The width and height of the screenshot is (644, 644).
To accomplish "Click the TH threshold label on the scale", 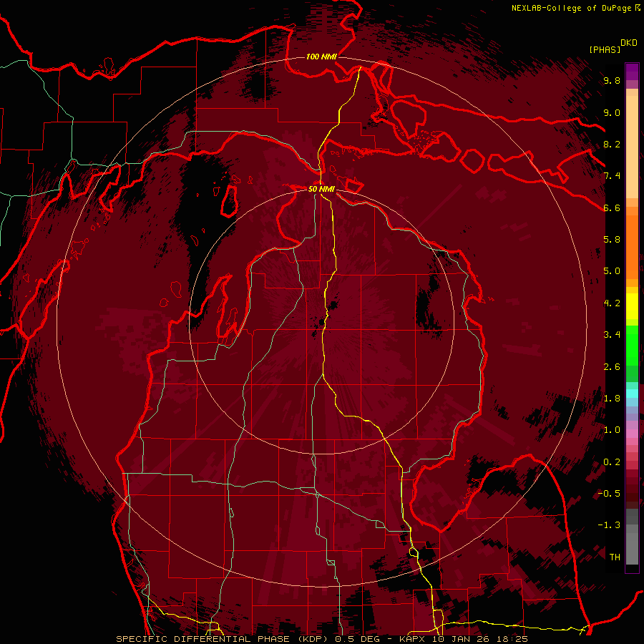I will click(615, 557).
